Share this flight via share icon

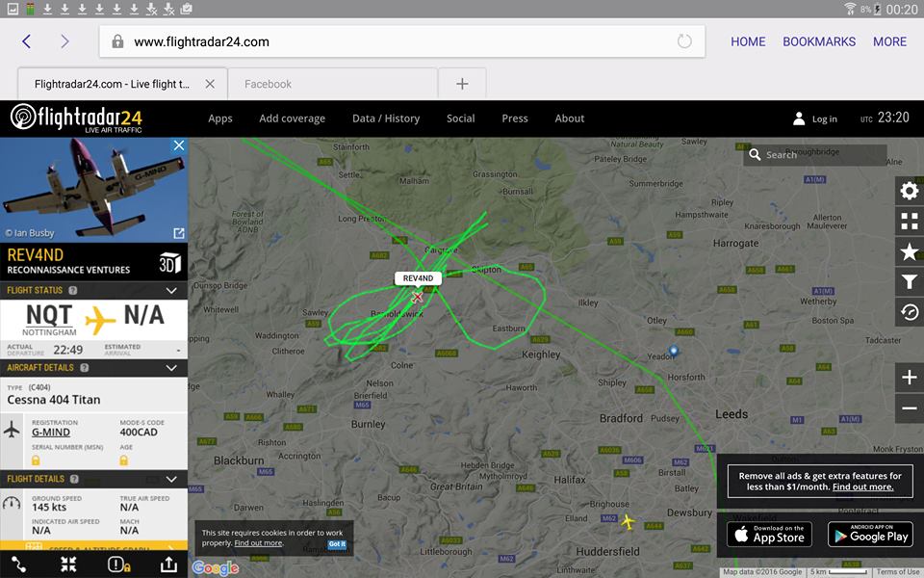coord(168,565)
